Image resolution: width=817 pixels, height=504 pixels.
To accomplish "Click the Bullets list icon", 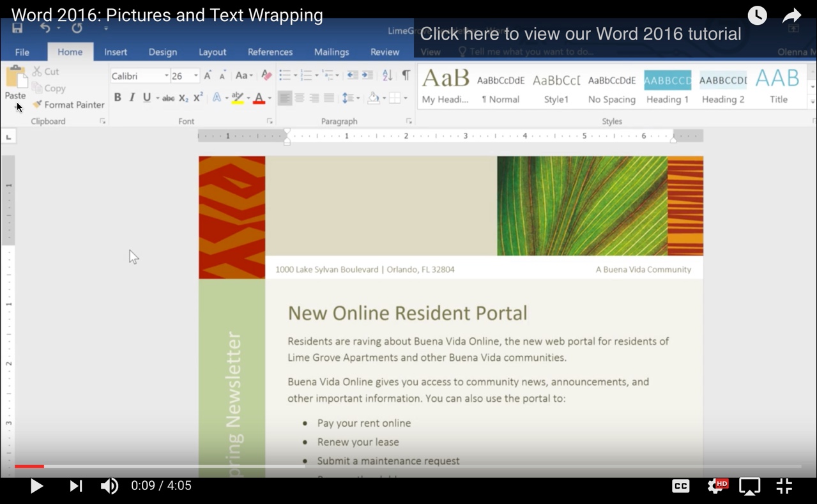I will [285, 75].
